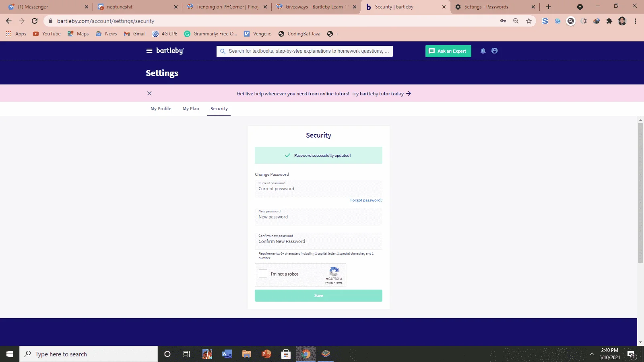Open the Windows Start menu
This screenshot has height=362, width=644.
pos(10,354)
